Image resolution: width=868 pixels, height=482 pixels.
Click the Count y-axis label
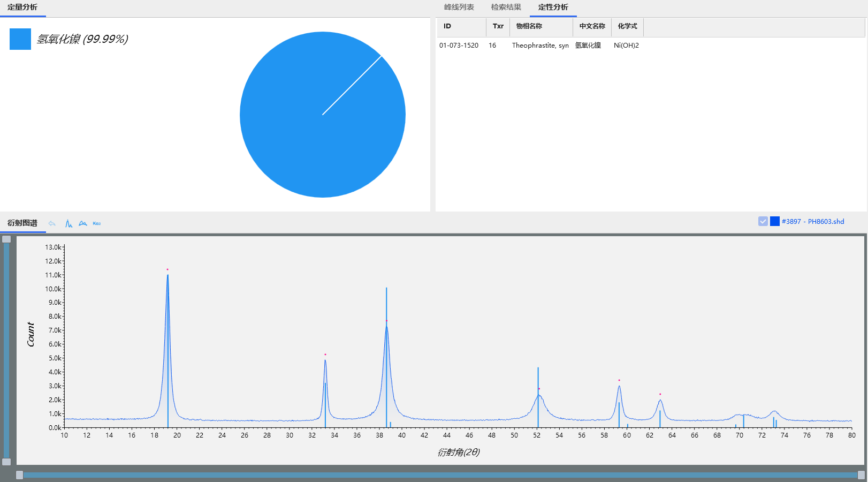(x=31, y=334)
